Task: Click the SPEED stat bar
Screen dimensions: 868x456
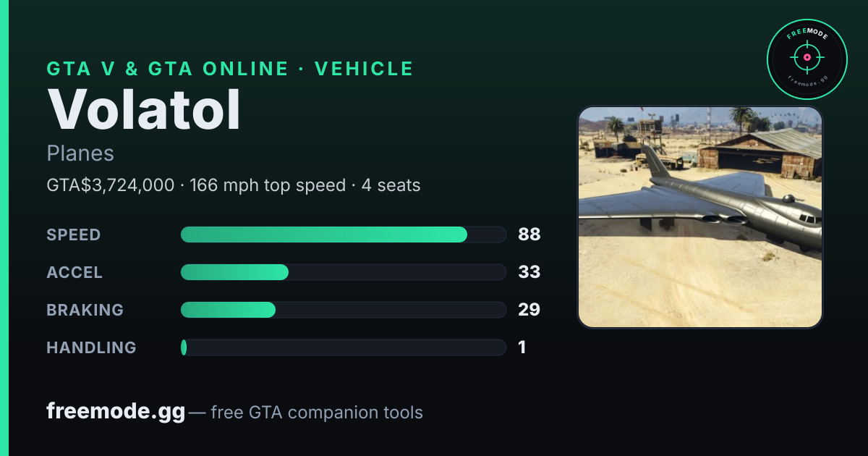Action: 343,235
